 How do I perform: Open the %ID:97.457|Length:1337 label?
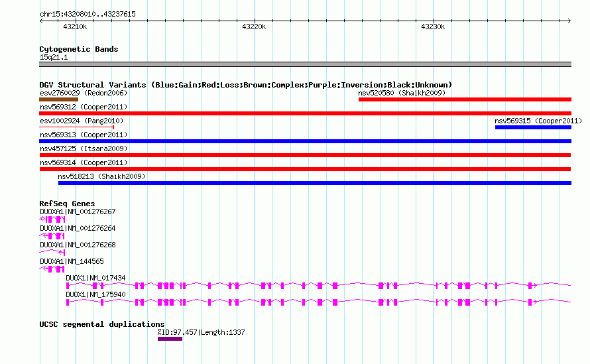pyautogui.click(x=201, y=332)
